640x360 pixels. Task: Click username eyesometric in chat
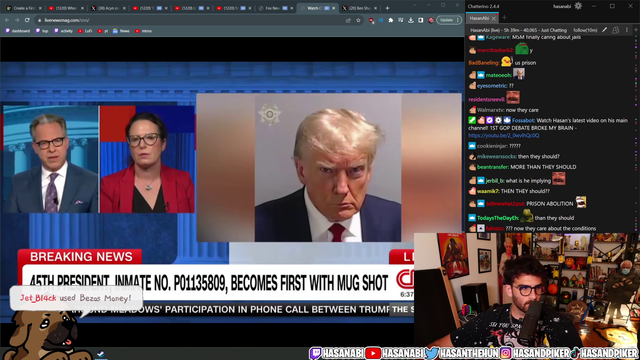point(492,86)
